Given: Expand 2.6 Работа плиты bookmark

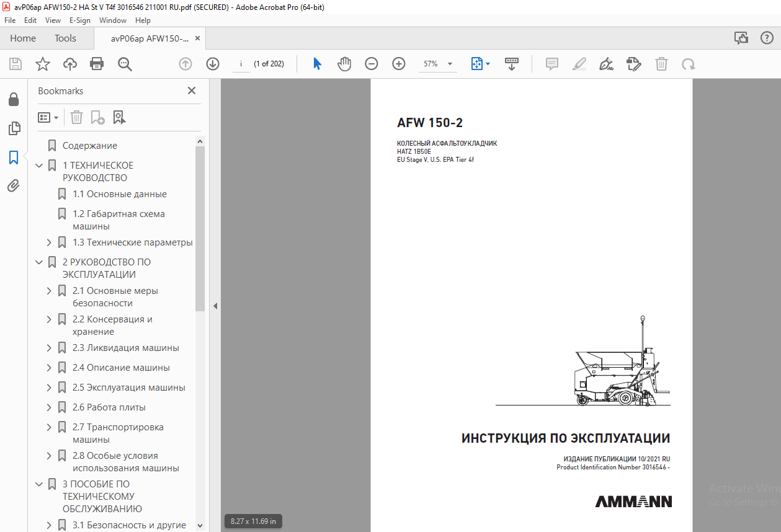Looking at the screenshot, I should [x=49, y=407].
